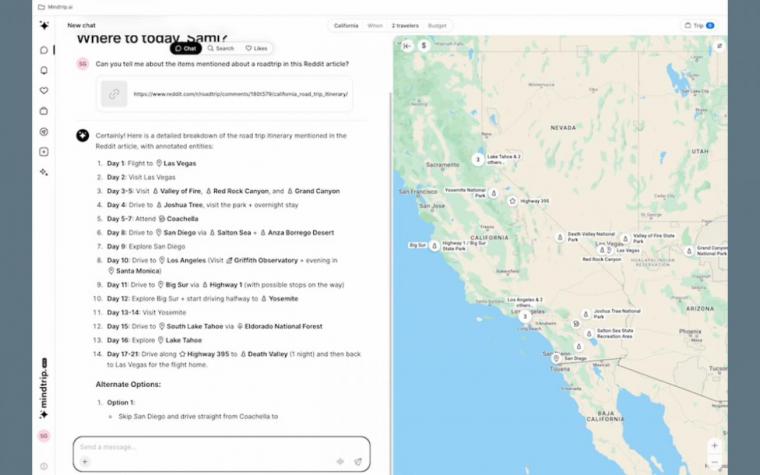Image resolution: width=760 pixels, height=475 pixels.
Task: Click the South Lake Tahoe place link
Action: coord(191,326)
